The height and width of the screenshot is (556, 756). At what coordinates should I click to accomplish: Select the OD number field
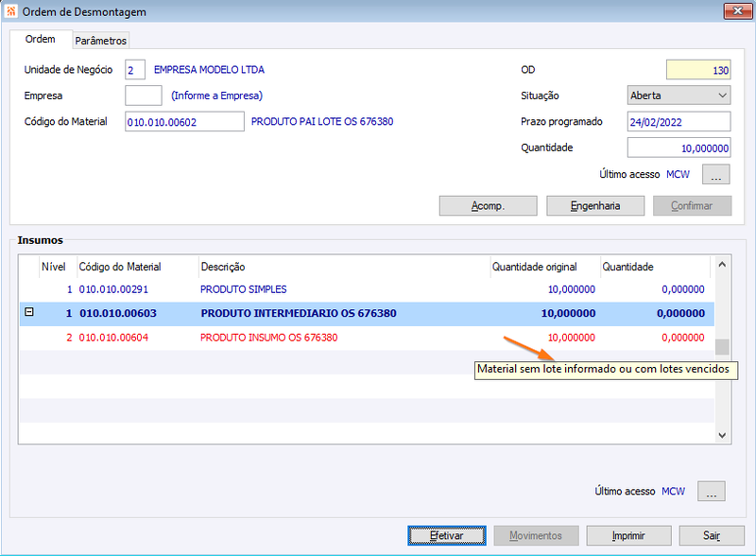coord(698,70)
